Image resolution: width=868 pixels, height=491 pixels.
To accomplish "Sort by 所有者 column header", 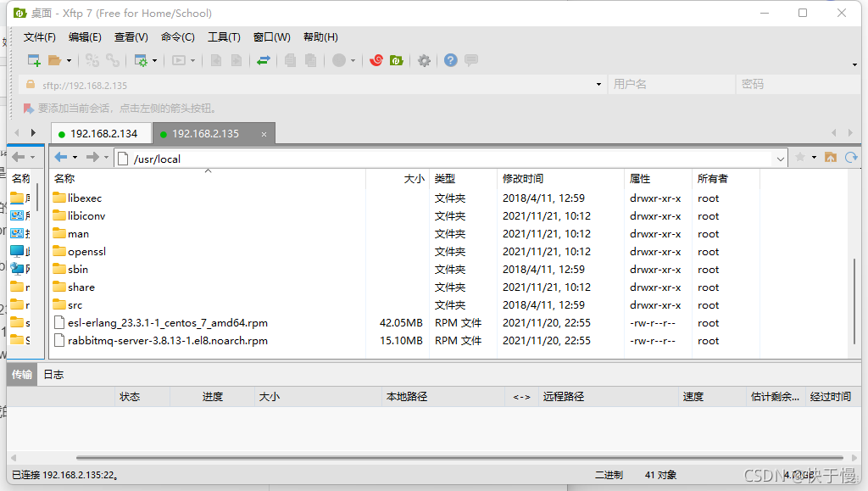I will click(726, 178).
